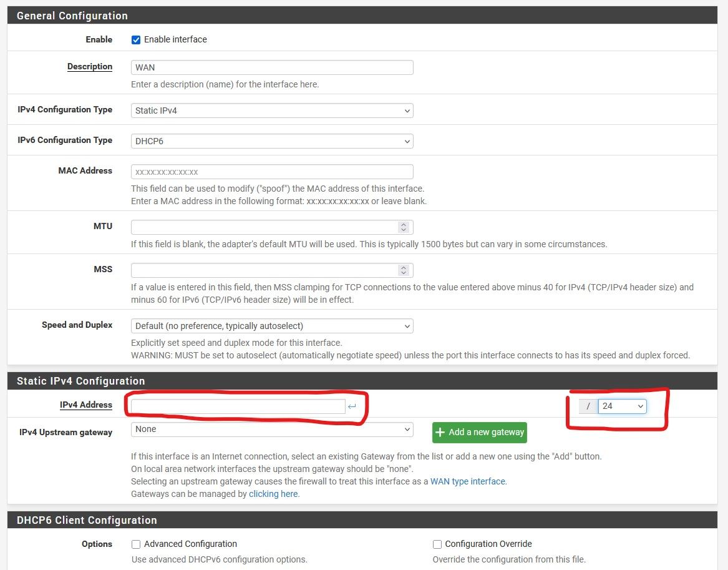Click the MSS field spinner arrows
This screenshot has height=570, width=728.
[404, 270]
